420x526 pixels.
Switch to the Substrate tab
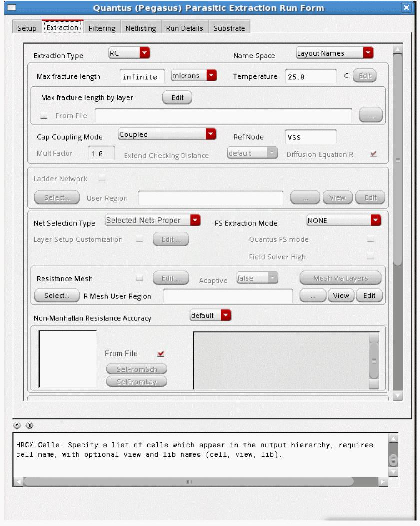pyautogui.click(x=229, y=28)
